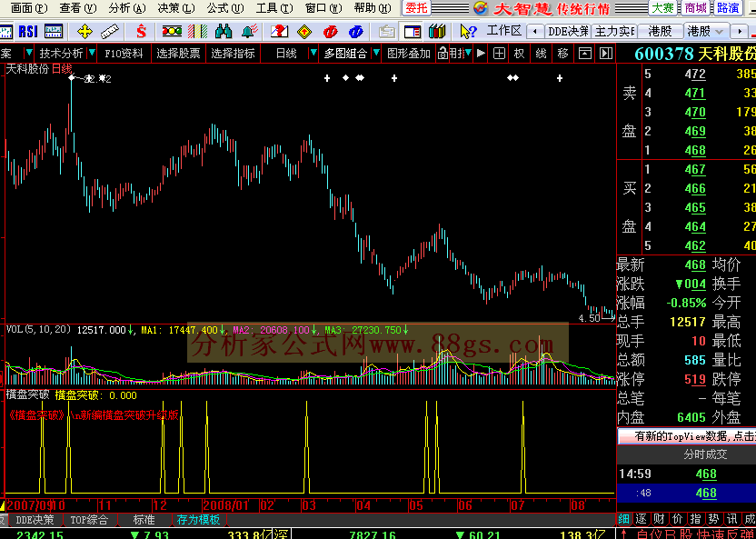Click the lock icon next to 用指
Image resolution: width=756 pixels, height=539 pixels.
coord(443,53)
